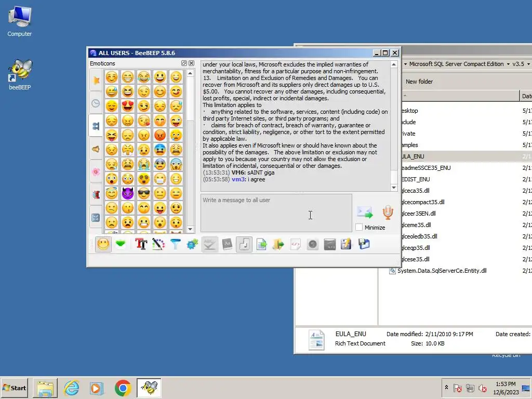The height and width of the screenshot is (399, 532).
Task: Open beeBEEP desktop shortcut
Action: (20, 75)
